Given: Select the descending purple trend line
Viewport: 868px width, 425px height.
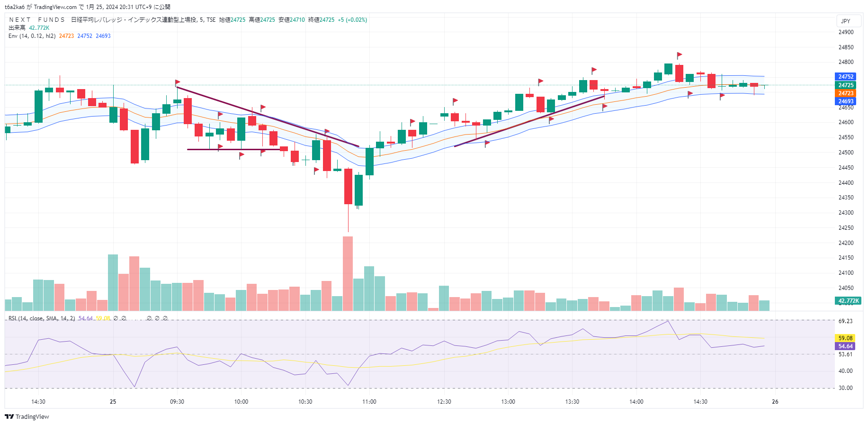Looking at the screenshot, I should [x=268, y=117].
